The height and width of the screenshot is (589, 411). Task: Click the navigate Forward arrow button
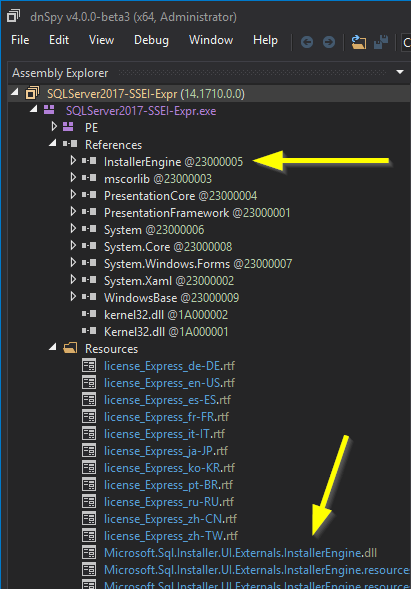point(329,42)
